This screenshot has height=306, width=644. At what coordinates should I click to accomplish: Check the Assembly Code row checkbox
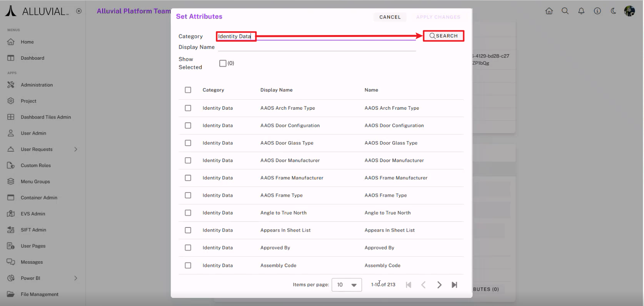[x=188, y=266]
